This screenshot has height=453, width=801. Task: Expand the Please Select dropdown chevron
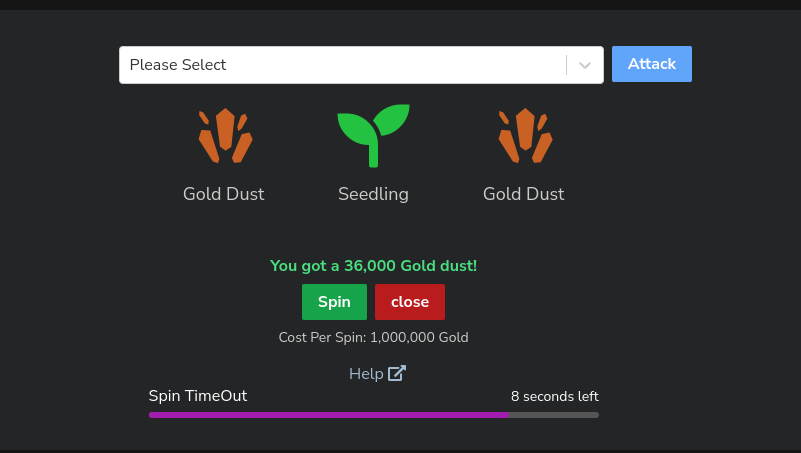(585, 65)
